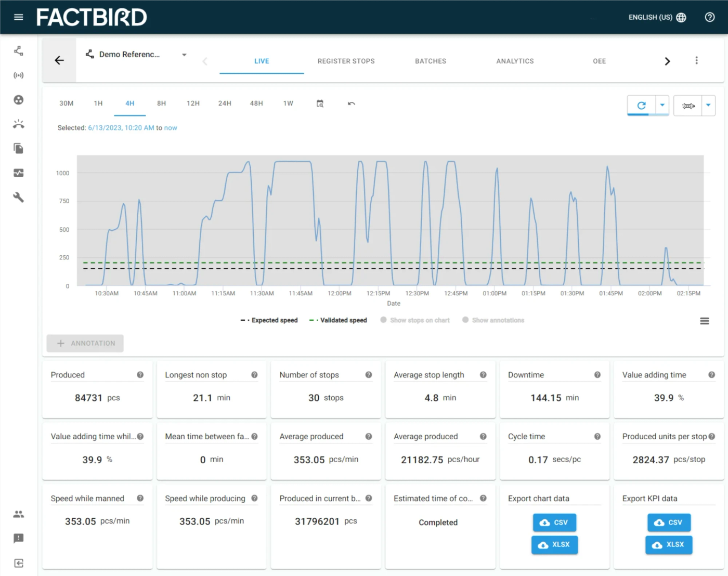The height and width of the screenshot is (576, 728).
Task: Open the andon alarm icon in sidebar
Action: click(19, 124)
